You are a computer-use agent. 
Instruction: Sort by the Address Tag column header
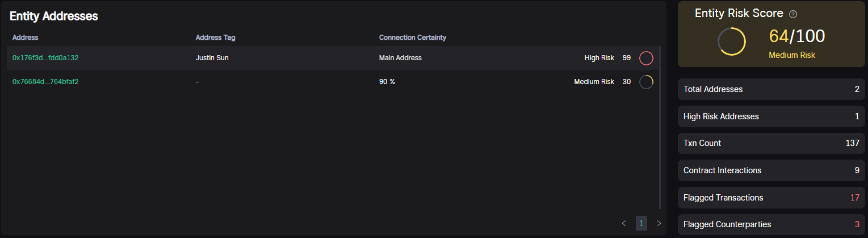[215, 37]
